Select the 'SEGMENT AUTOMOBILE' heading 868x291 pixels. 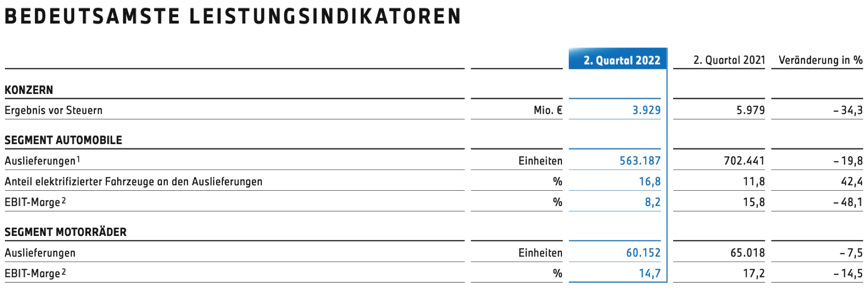click(x=63, y=140)
